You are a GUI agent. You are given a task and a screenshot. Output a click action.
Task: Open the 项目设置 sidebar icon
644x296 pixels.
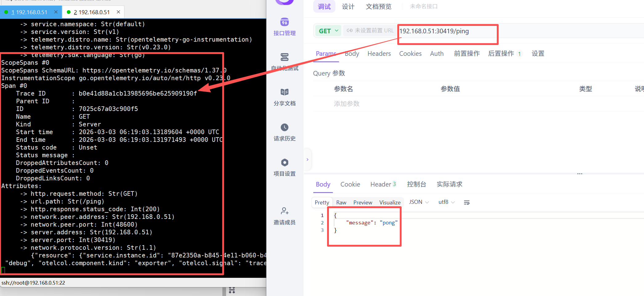pyautogui.click(x=285, y=162)
